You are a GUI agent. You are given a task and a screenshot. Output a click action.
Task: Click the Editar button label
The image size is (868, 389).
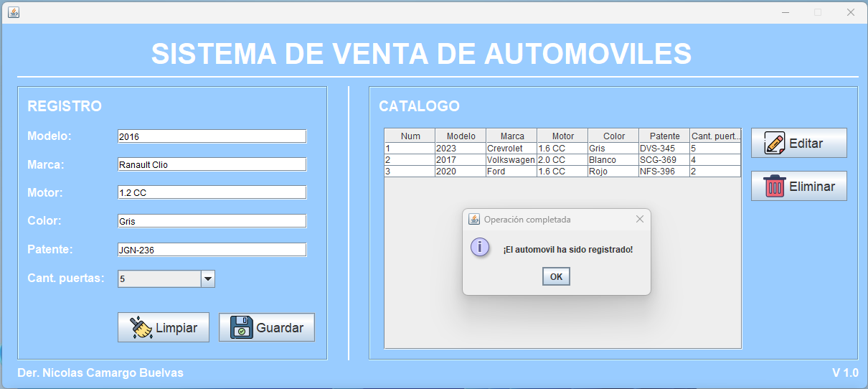click(806, 144)
